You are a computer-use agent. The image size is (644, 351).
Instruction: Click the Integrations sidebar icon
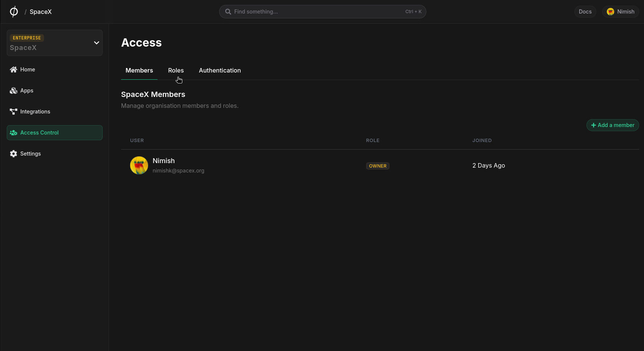14,111
